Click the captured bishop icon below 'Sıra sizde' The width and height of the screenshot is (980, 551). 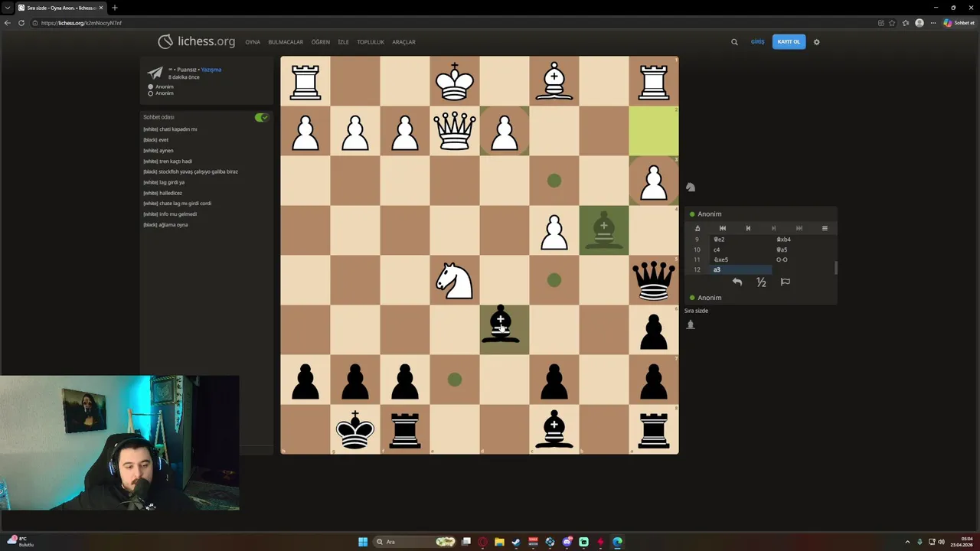pos(690,324)
